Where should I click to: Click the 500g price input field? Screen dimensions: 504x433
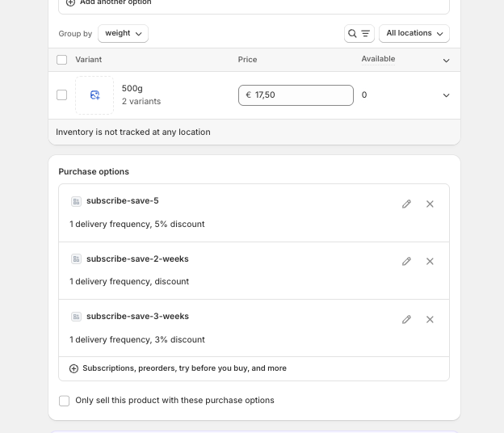point(296,95)
